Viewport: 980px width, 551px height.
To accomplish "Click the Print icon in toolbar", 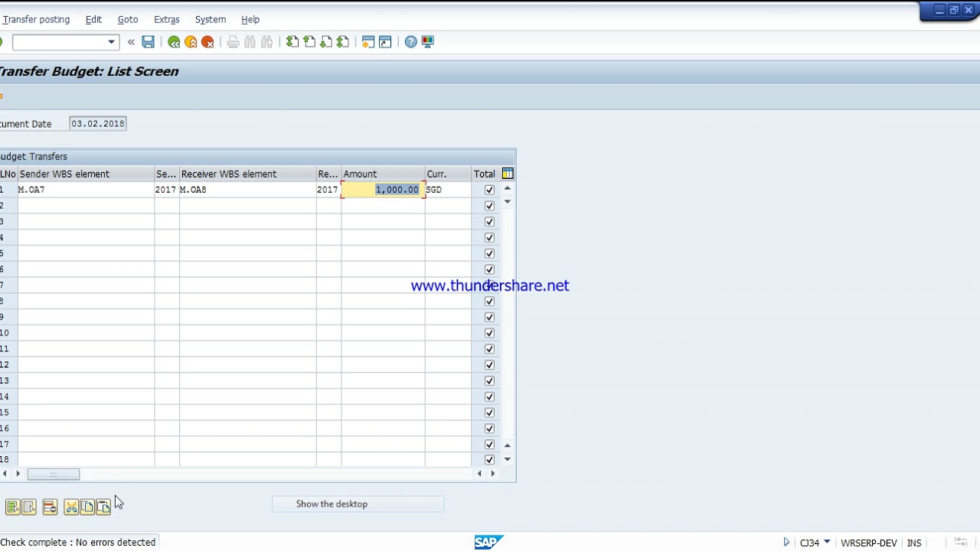I will point(233,42).
